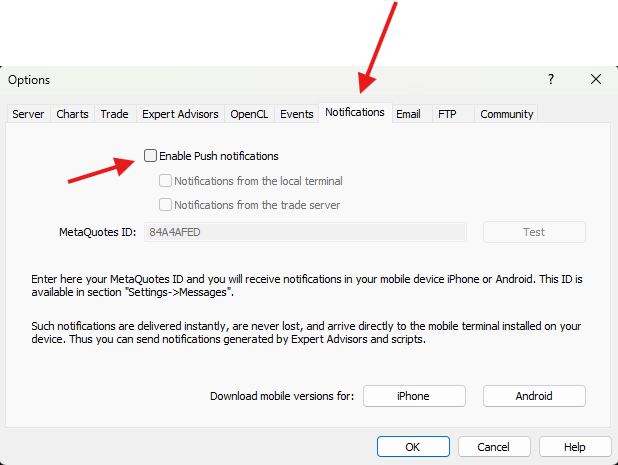The image size is (618, 465).
Task: Go to the OpenCL tab
Action: click(249, 114)
